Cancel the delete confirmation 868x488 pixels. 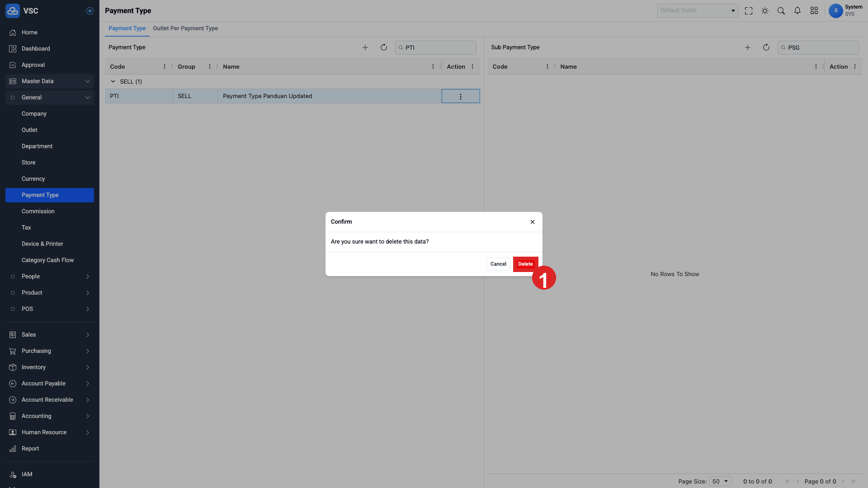tap(498, 264)
